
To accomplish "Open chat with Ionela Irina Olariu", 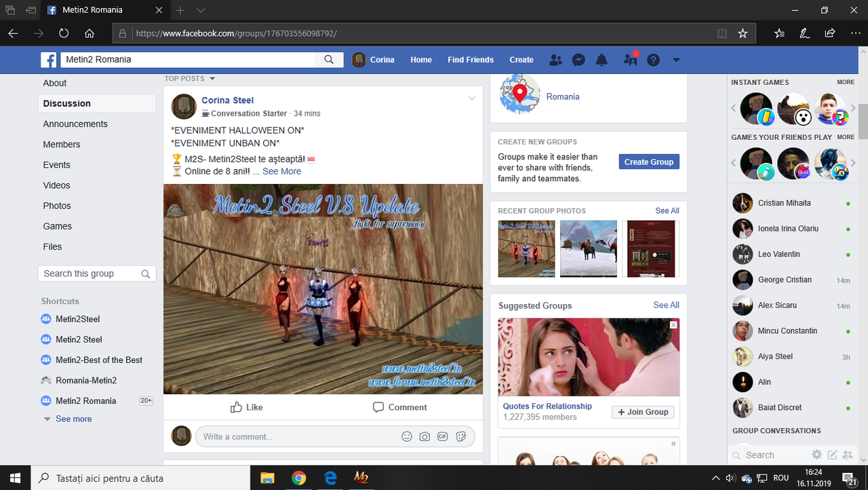I will tap(791, 229).
